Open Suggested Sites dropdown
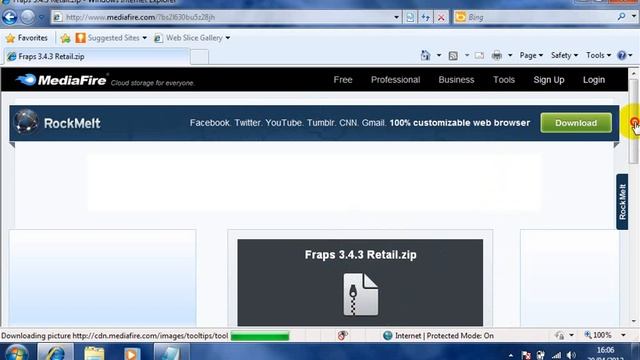This screenshot has width=640, height=360. pos(111,38)
